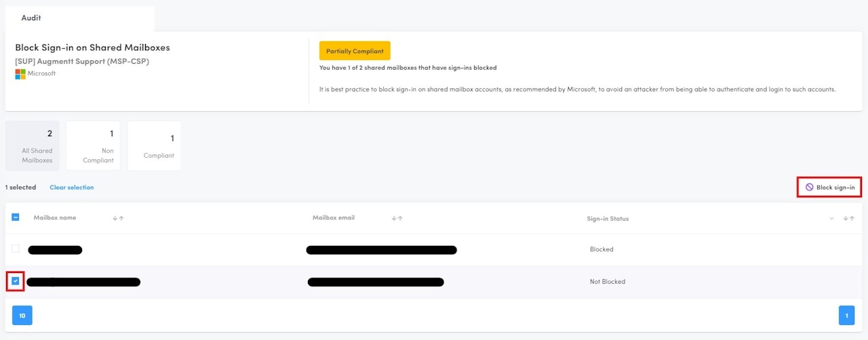Sort by Mailbox name column arrows
The height and width of the screenshot is (340, 868).
pyautogui.click(x=118, y=218)
